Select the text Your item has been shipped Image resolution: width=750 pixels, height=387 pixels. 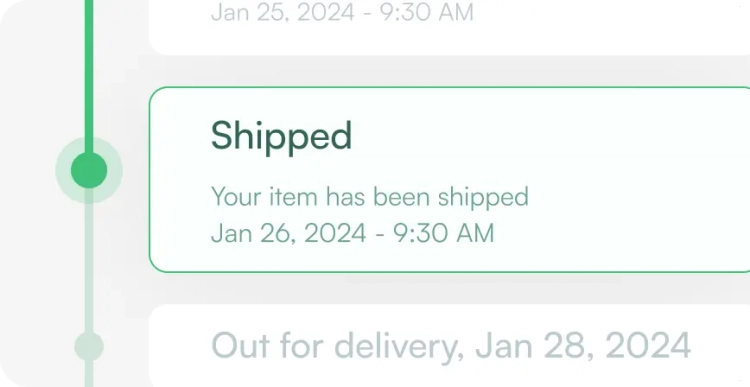point(370,198)
